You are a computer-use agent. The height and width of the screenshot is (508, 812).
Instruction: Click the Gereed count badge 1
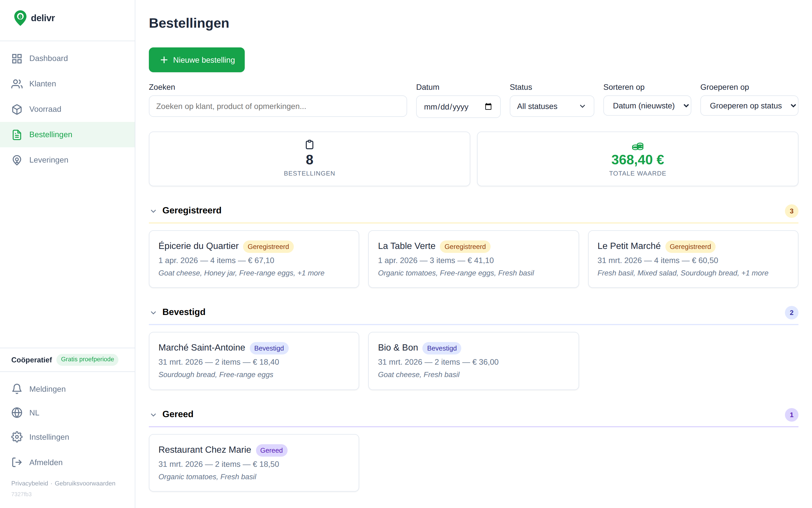point(791,415)
